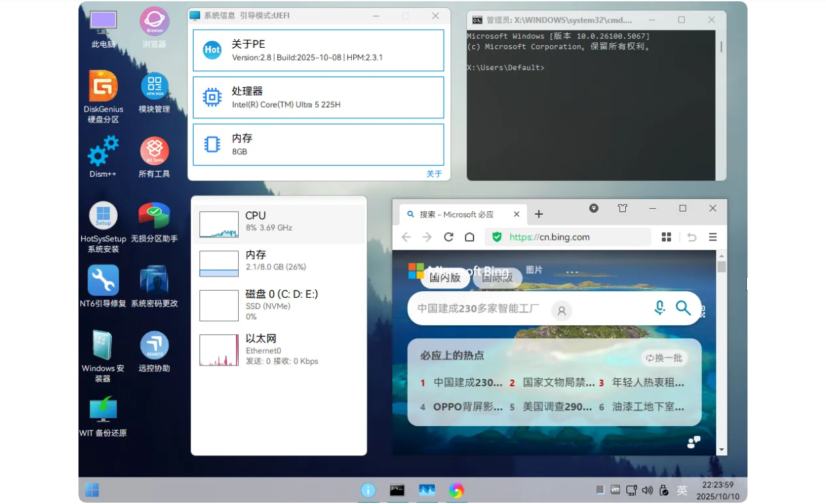Open hot topic 1 中国建成230
Image resolution: width=826 pixels, height=504 pixels.
pyautogui.click(x=462, y=383)
